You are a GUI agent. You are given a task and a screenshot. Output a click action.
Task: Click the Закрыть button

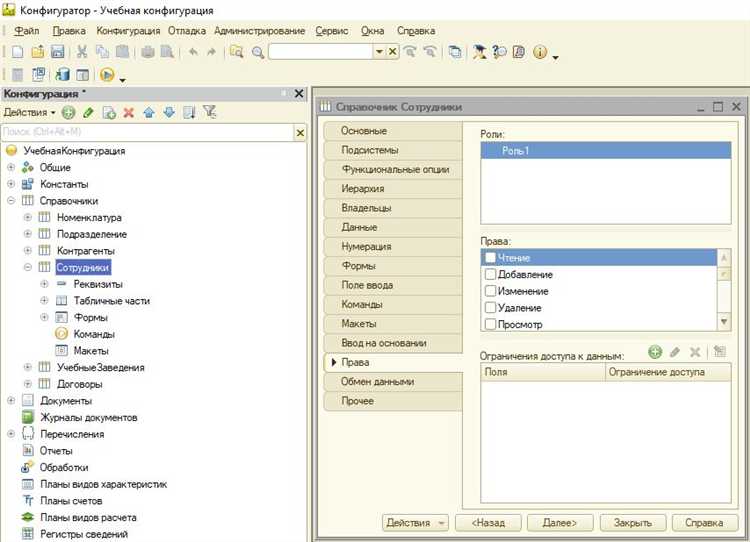[632, 522]
